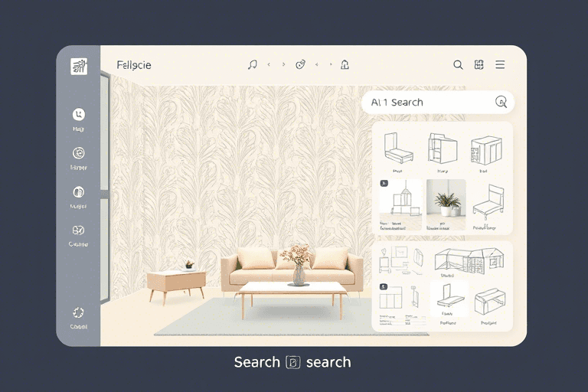Open the third sidebar icon with half-filled circle

point(78,192)
